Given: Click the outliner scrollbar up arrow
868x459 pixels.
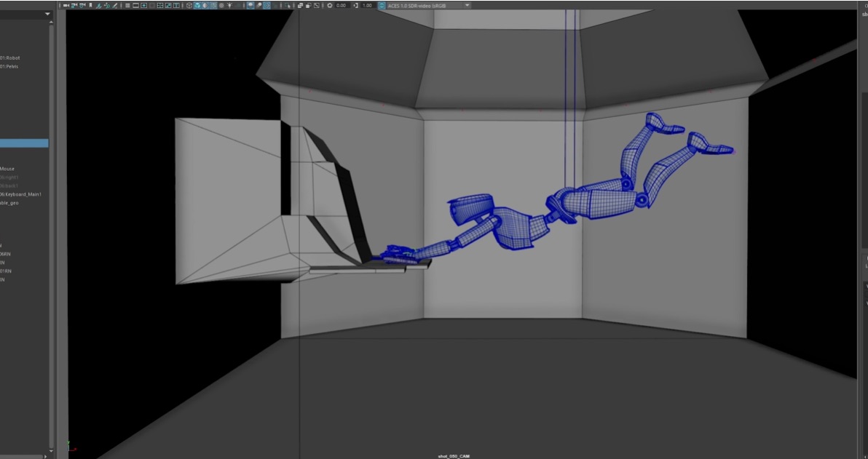Looking at the screenshot, I should click(x=51, y=22).
